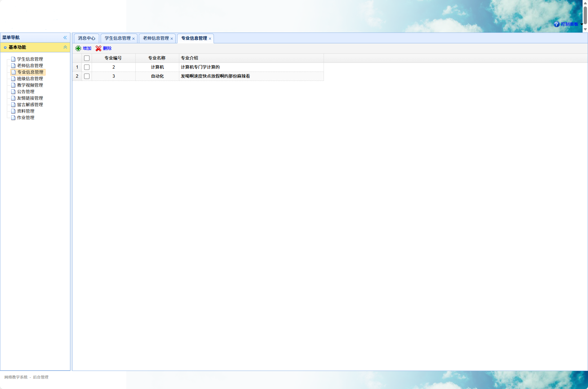Click the 专业介绍 column header

click(x=251, y=58)
